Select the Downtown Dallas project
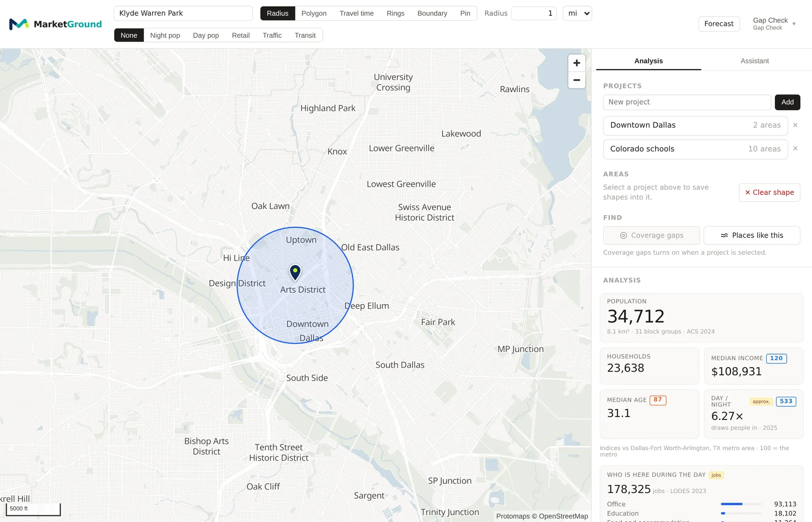This screenshot has height=522, width=812. [x=695, y=125]
